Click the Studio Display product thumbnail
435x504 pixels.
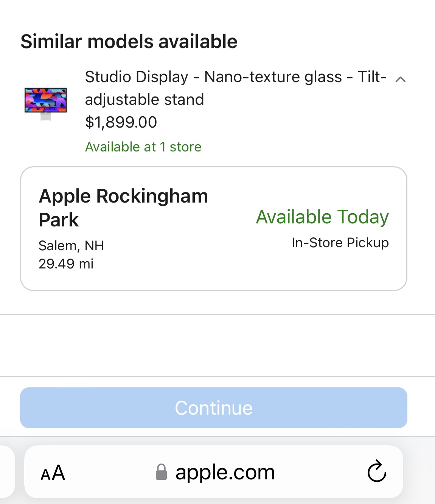click(45, 103)
